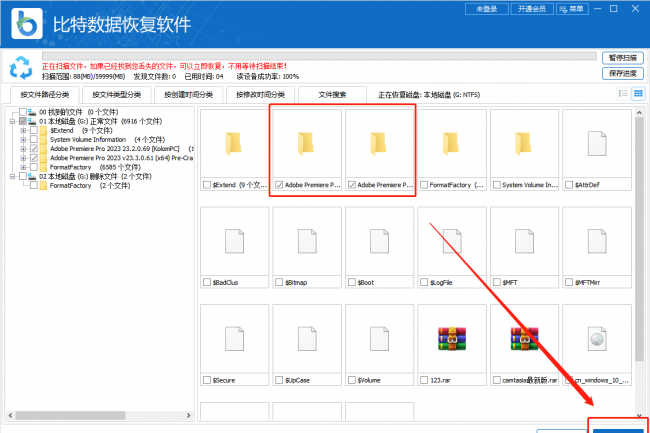Viewport: 650px width, 433px height.
Task: Uncheck first Adobe Premiere thumbnail checkbox
Action: (279, 185)
